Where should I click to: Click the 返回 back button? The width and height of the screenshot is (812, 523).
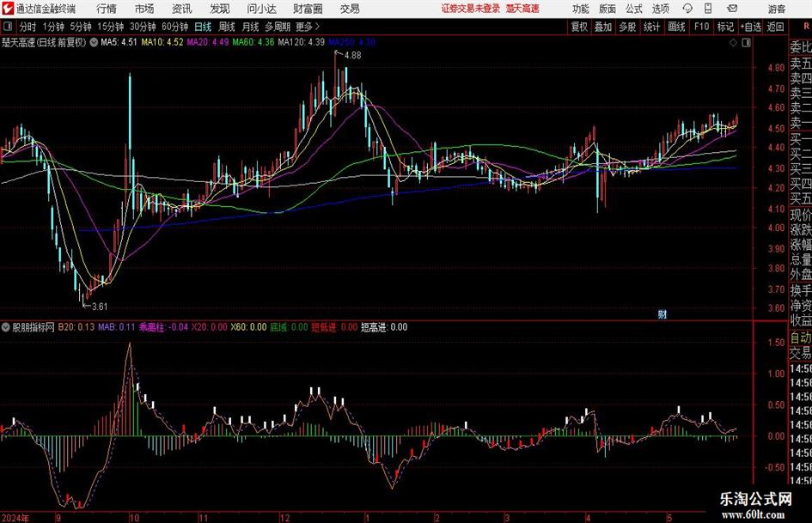[x=775, y=27]
